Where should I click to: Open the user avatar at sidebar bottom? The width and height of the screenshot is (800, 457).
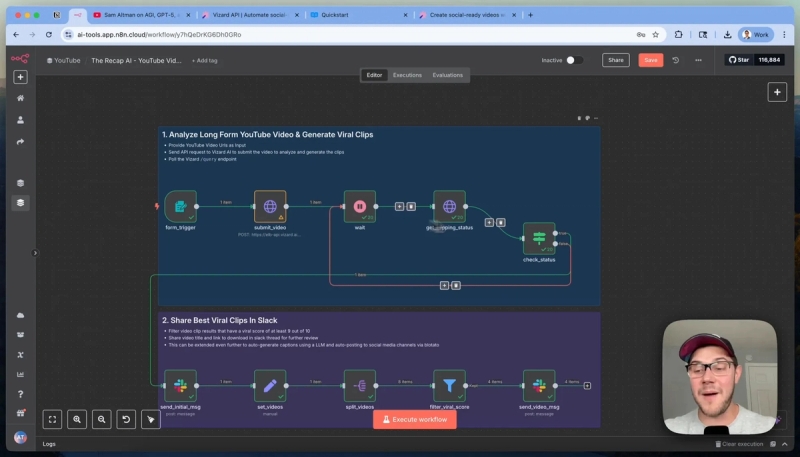coord(20,437)
